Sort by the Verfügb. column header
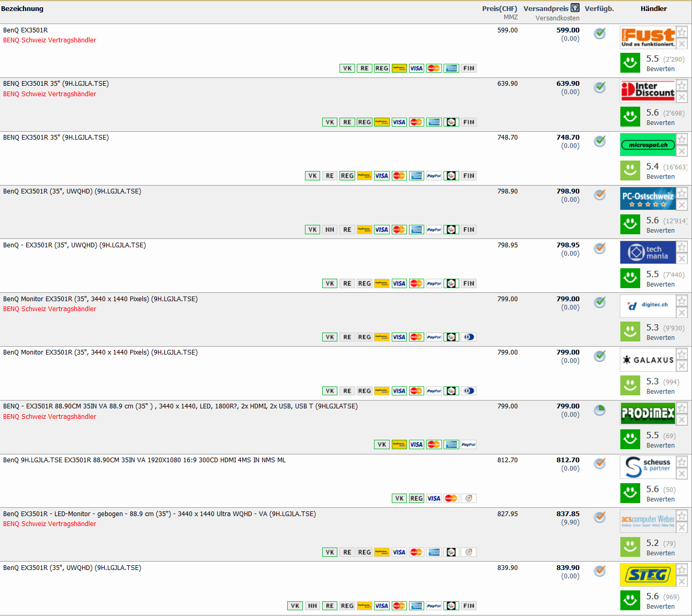 [x=599, y=8]
